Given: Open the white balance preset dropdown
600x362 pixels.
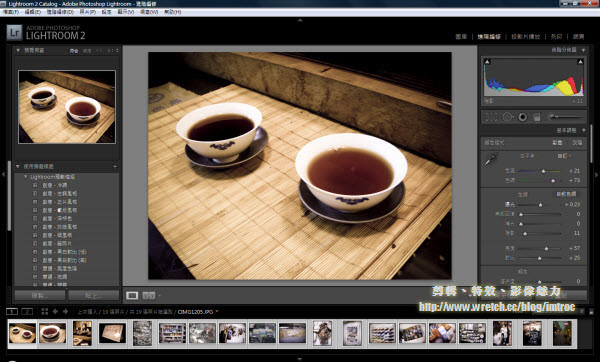Looking at the screenshot, I should 564,156.
